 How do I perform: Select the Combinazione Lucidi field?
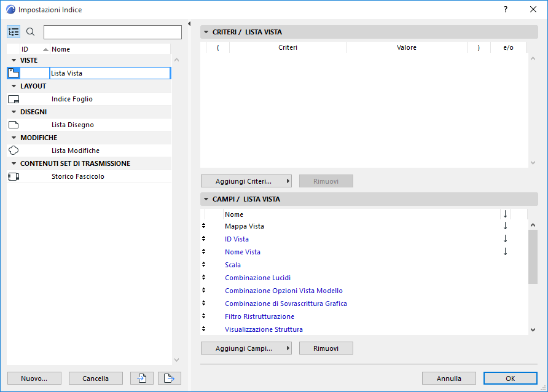(258, 278)
